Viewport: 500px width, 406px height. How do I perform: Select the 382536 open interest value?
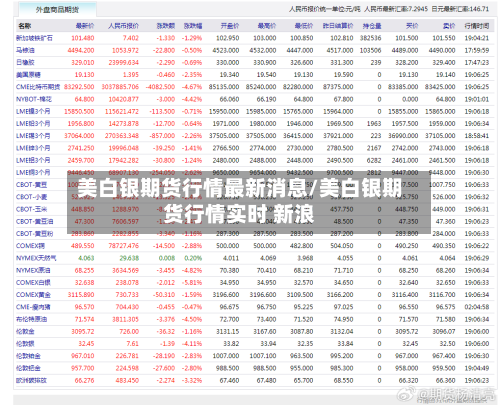370,38
